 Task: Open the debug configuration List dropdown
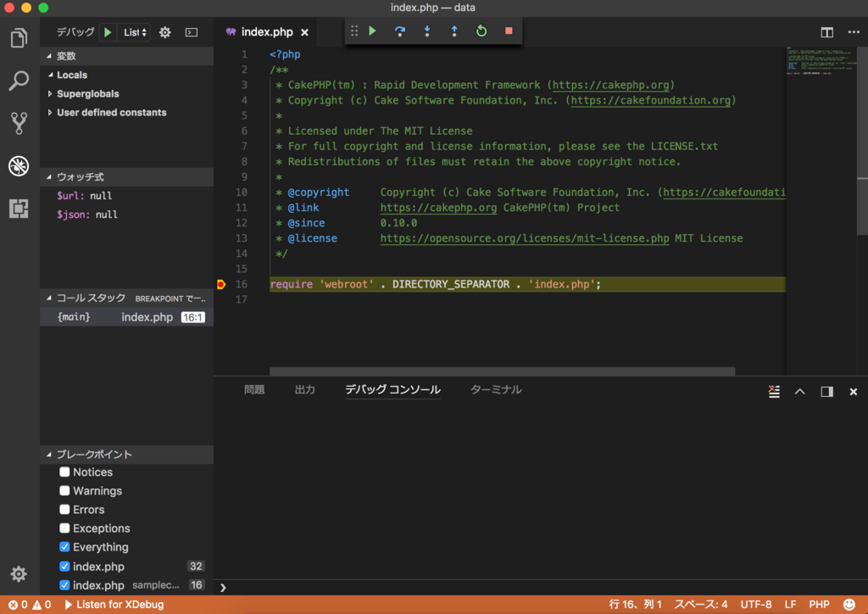click(x=135, y=32)
